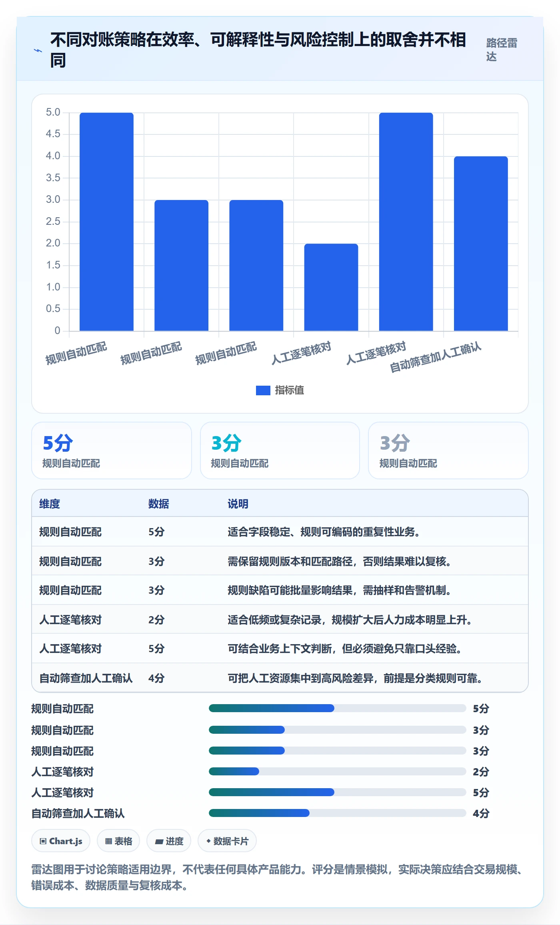Image resolution: width=560 pixels, height=925 pixels.
Task: Click the heading 不同对账策略在效率
Action: click(258, 50)
